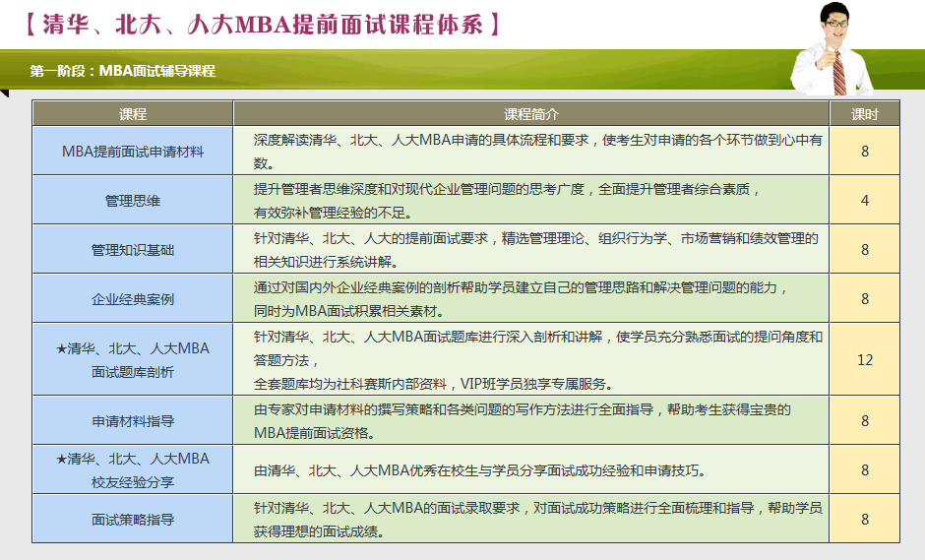Click the 课程 column header

pos(133,114)
